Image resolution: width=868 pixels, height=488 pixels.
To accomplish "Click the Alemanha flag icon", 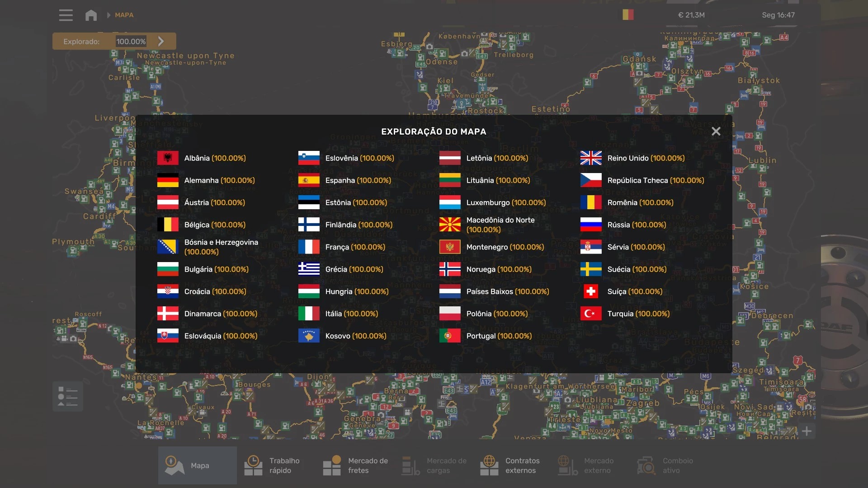I will (168, 180).
